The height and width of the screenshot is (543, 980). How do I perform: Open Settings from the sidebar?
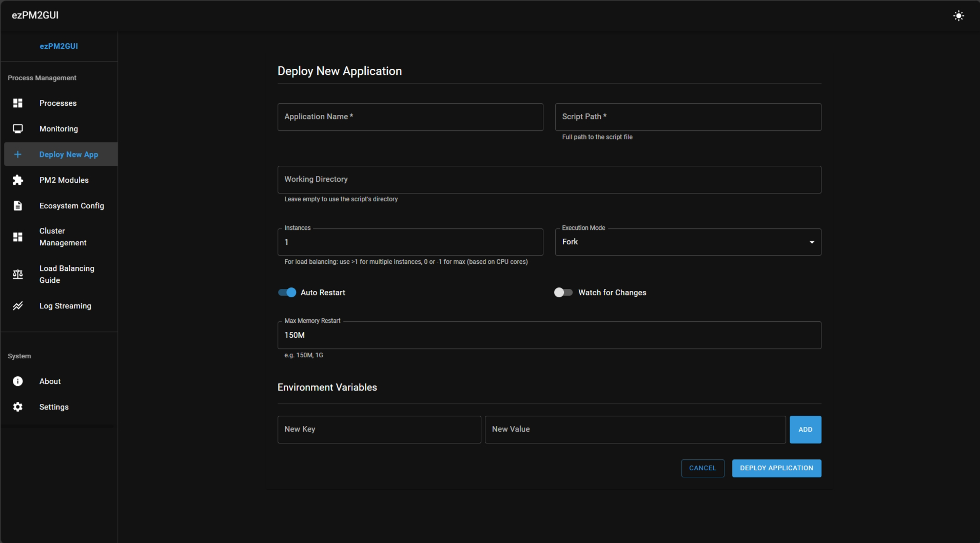coord(61,407)
